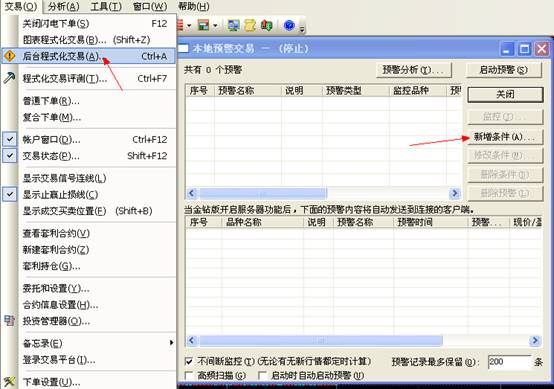This screenshot has width=554, height=389.
Task: Select 查看套利合约 menu entry
Action: (88, 233)
